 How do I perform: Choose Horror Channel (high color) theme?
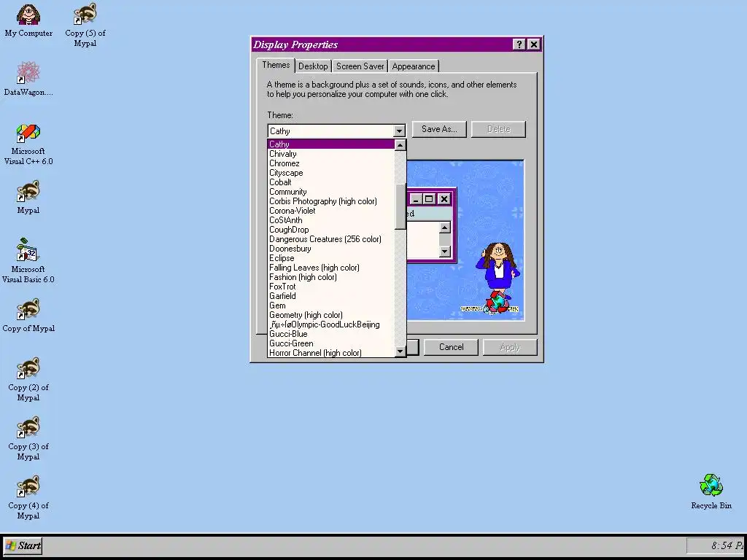pyautogui.click(x=331, y=353)
